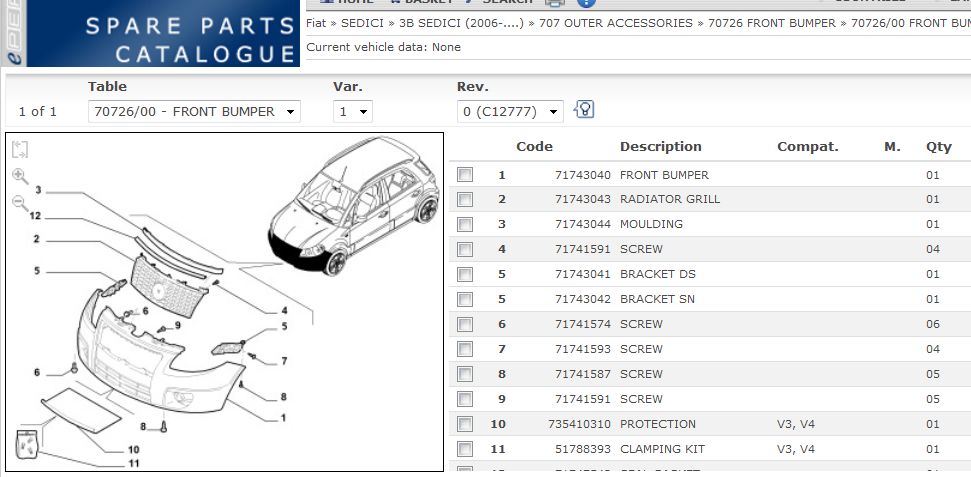Click the MOULDING description text

point(651,224)
